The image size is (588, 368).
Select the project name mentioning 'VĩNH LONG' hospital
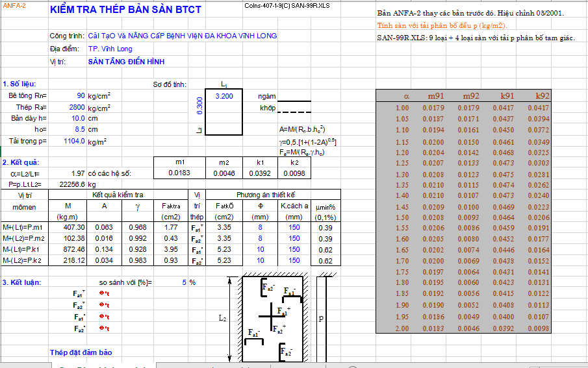pyautogui.click(x=183, y=36)
